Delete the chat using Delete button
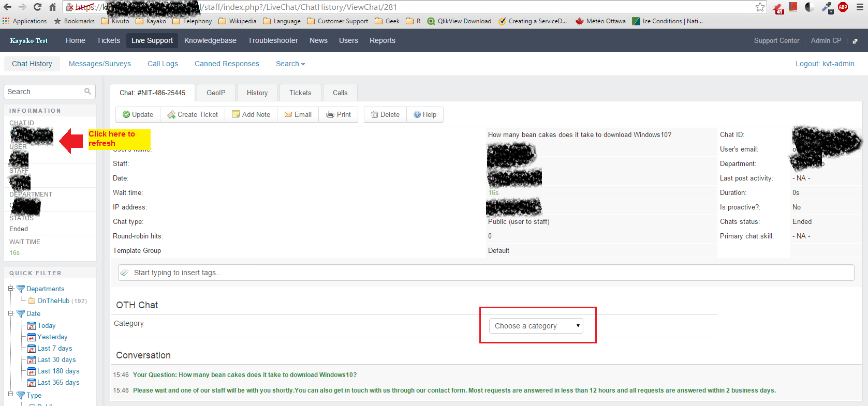 coord(385,114)
